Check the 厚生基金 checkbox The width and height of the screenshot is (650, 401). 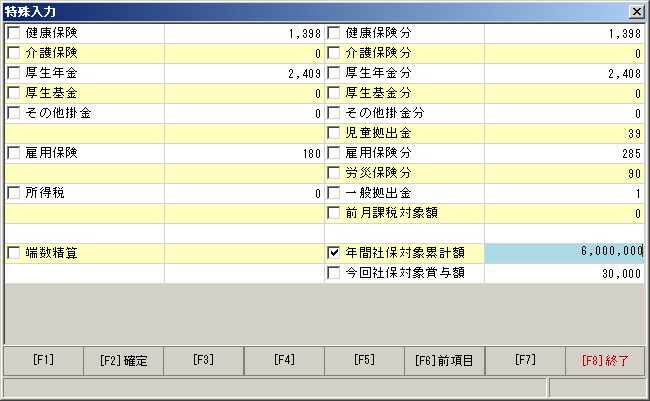(x=14, y=92)
